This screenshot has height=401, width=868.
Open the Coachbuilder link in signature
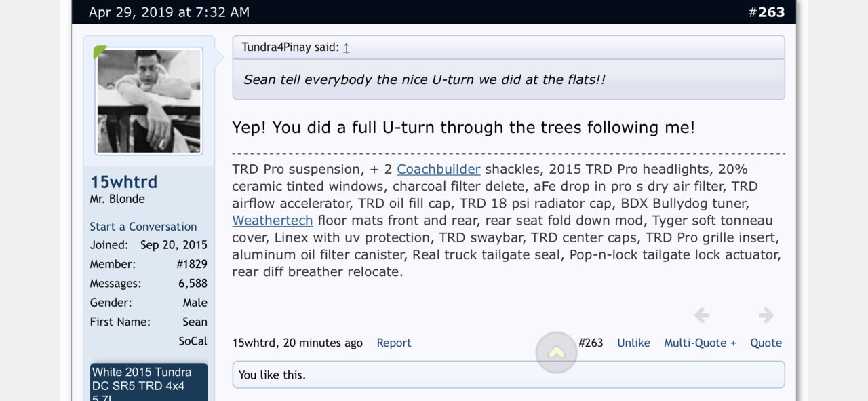coord(439,169)
